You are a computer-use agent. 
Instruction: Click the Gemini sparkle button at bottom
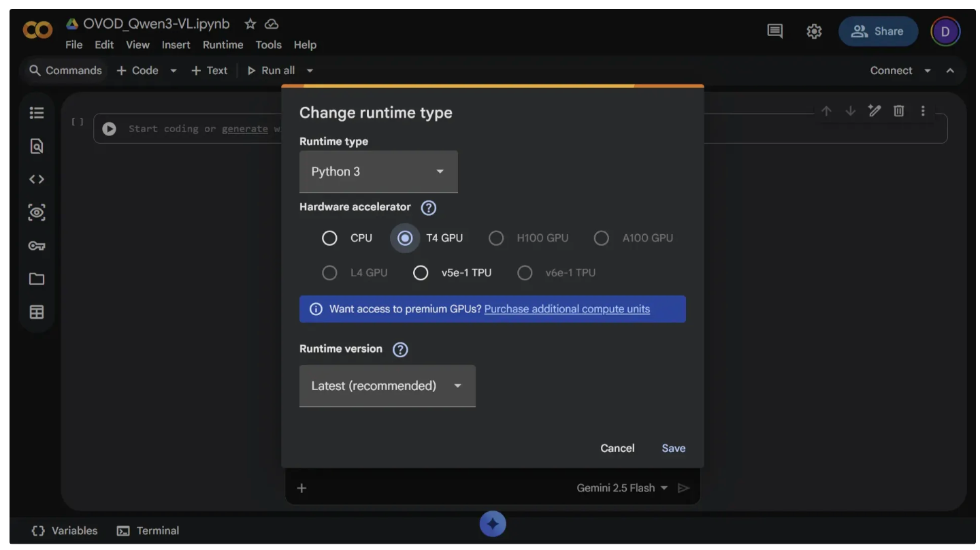pos(493,524)
